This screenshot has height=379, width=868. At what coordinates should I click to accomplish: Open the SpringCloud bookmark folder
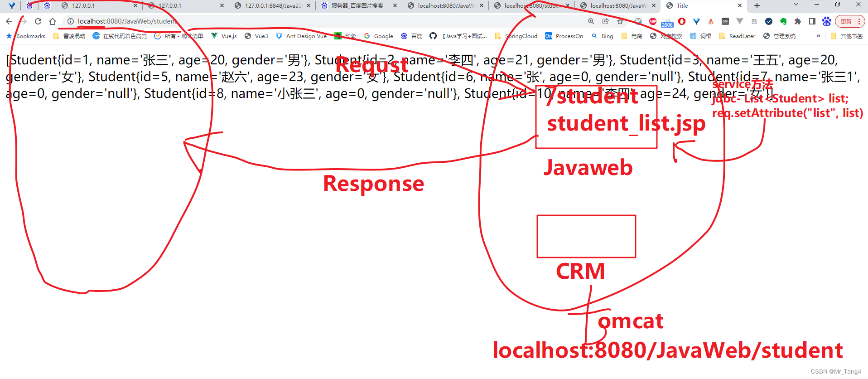tap(516, 36)
